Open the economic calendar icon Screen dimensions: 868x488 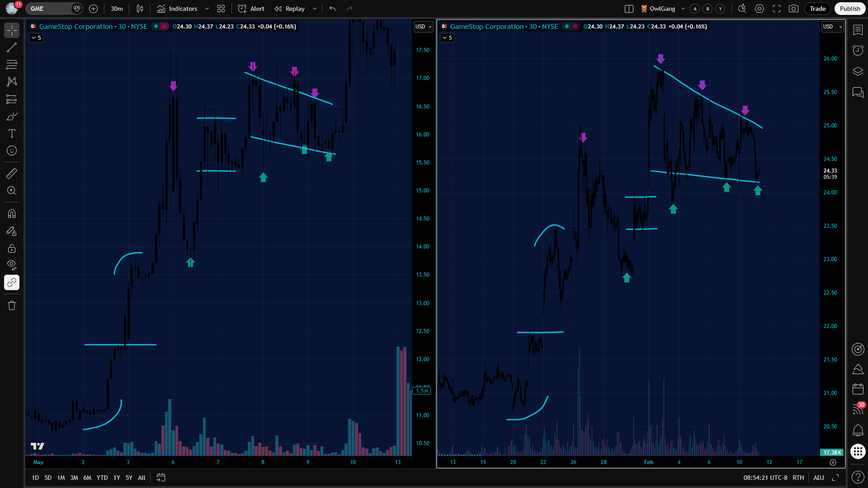[x=858, y=389]
